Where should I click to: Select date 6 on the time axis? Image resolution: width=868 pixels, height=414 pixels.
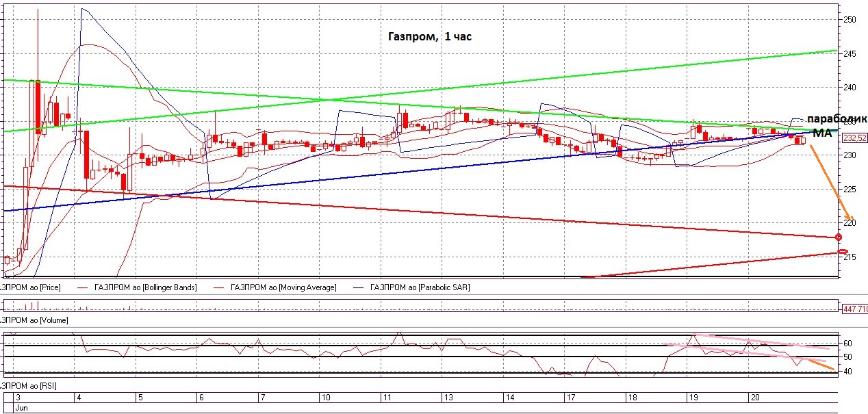click(x=201, y=397)
